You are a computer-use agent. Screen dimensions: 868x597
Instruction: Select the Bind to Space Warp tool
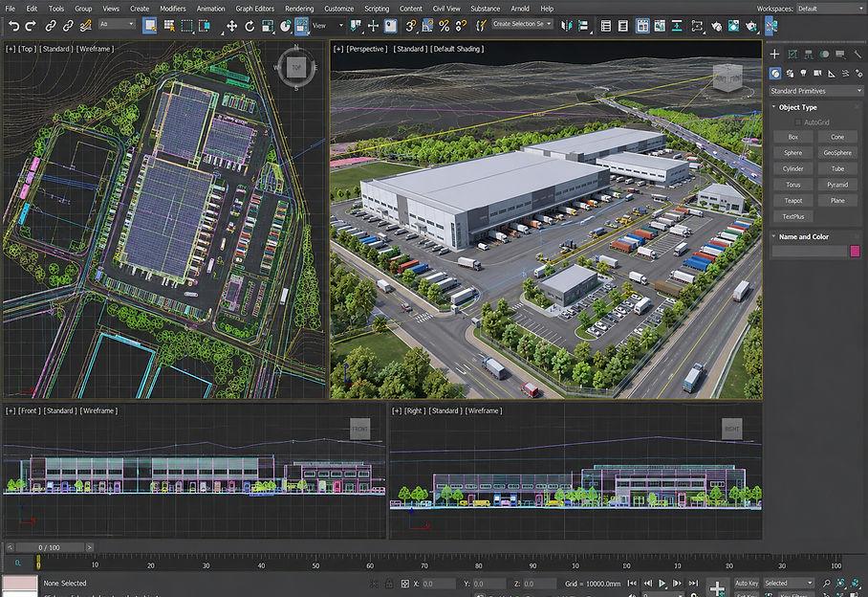[x=85, y=26]
